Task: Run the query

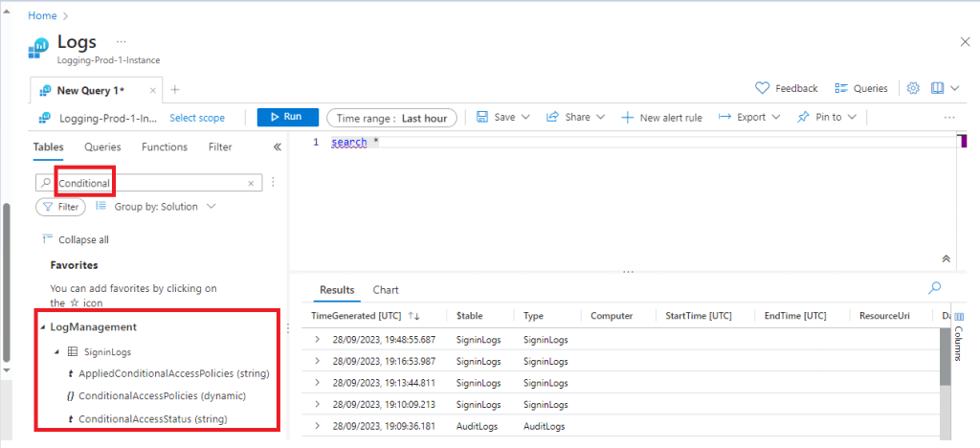Action: 284,117
